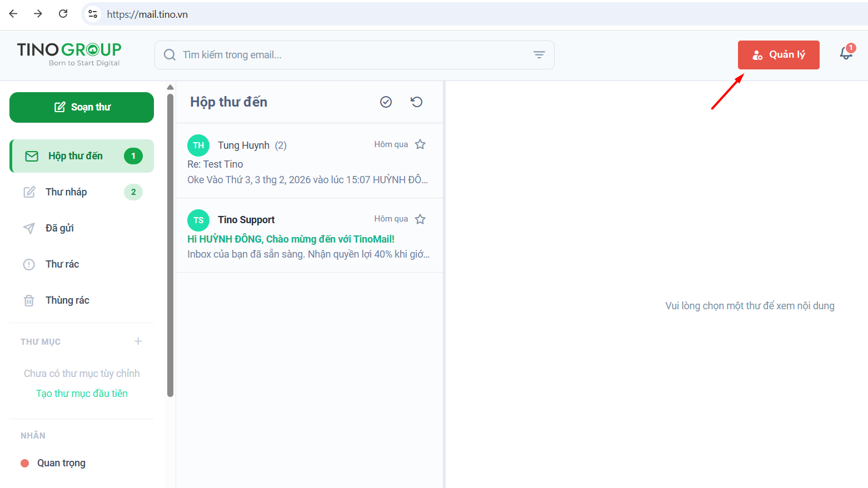Click the site info icon in address bar
868x488 pixels.
point(93,14)
